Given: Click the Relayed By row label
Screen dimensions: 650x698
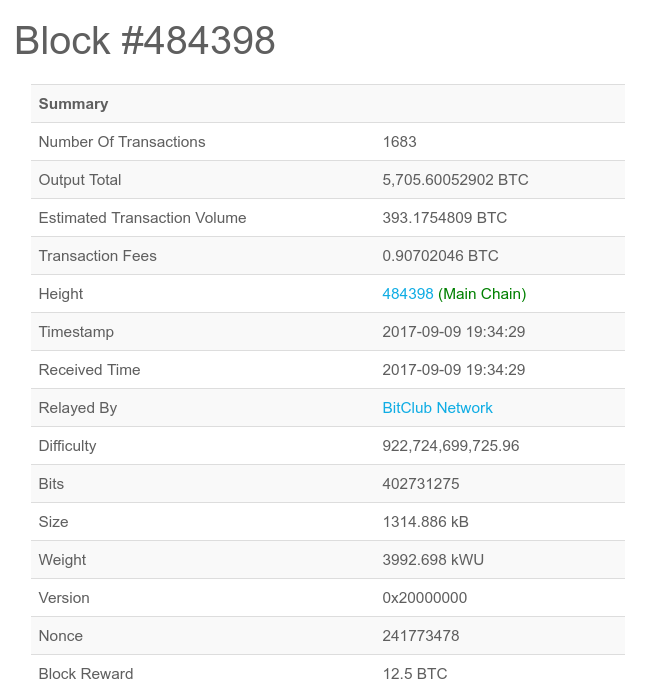Looking at the screenshot, I should coord(78,408).
